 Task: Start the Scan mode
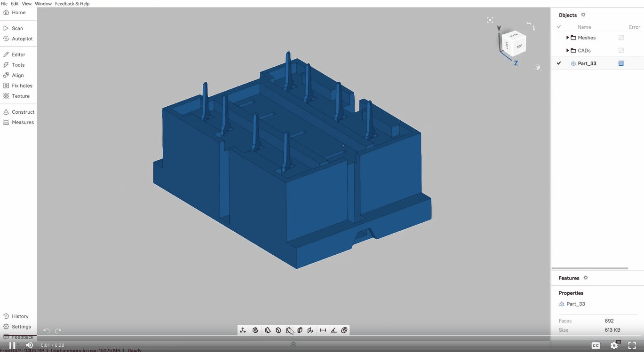[x=13, y=28]
